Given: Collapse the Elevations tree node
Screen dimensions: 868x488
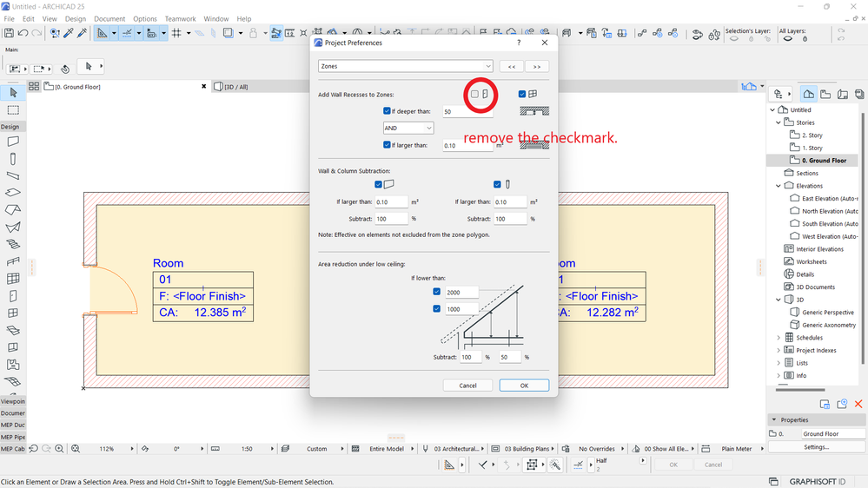Looking at the screenshot, I should point(779,186).
